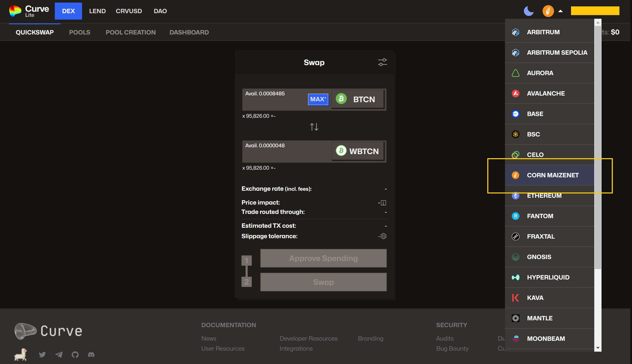Open the DASHBOARD tab
The image size is (632, 364).
[189, 32]
